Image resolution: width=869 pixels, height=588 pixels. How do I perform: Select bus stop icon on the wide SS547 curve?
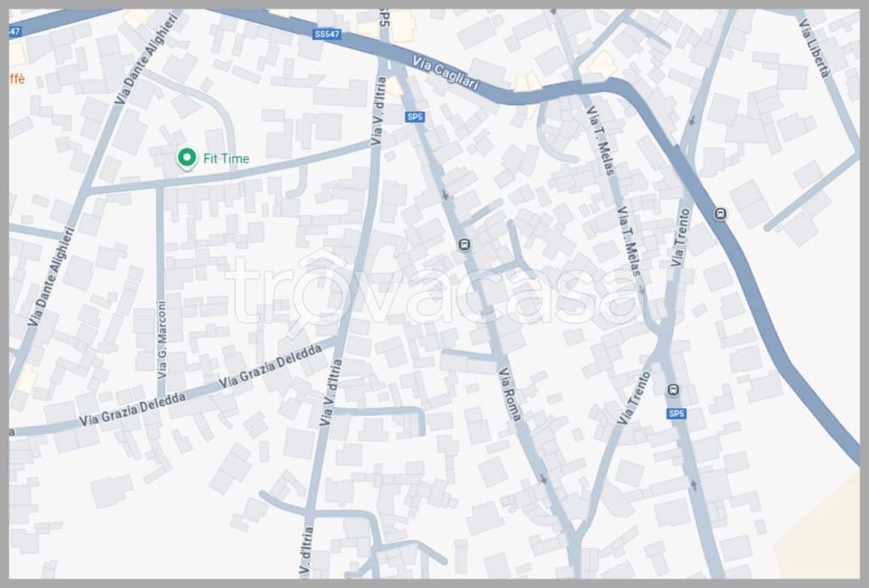tap(720, 213)
